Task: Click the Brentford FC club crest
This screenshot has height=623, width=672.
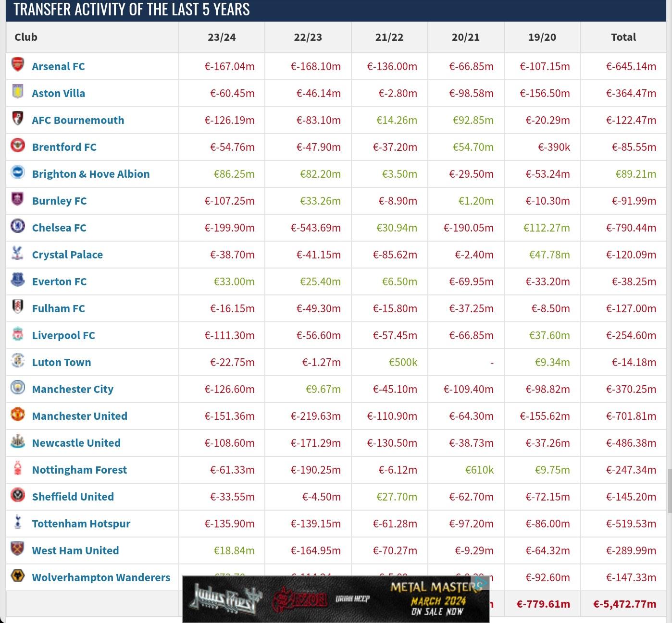Action: click(x=18, y=145)
